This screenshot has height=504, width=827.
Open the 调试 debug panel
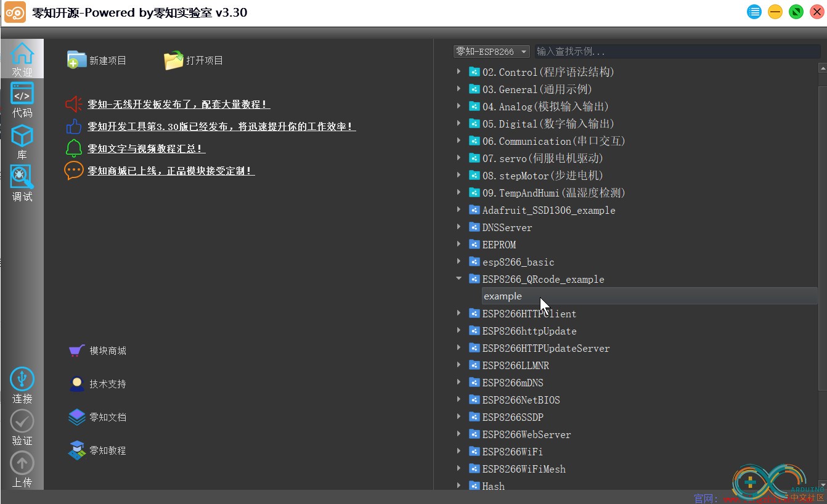click(x=22, y=177)
